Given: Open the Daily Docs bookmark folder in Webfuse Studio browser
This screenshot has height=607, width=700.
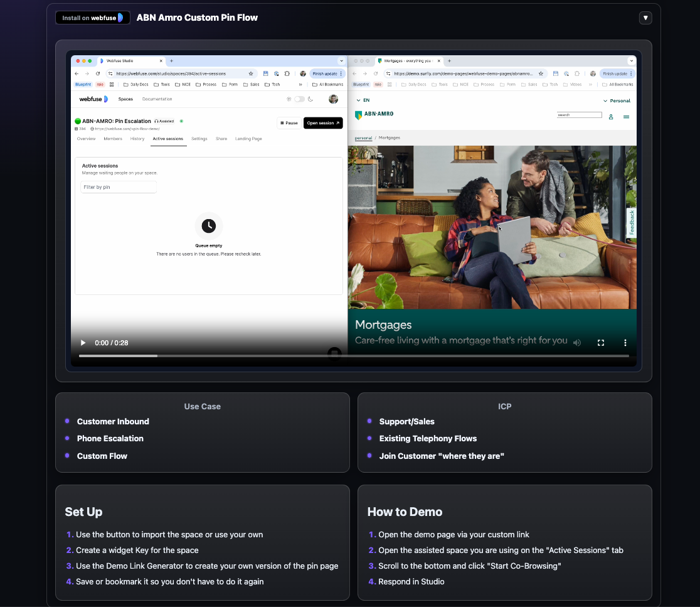Looking at the screenshot, I should 135,84.
